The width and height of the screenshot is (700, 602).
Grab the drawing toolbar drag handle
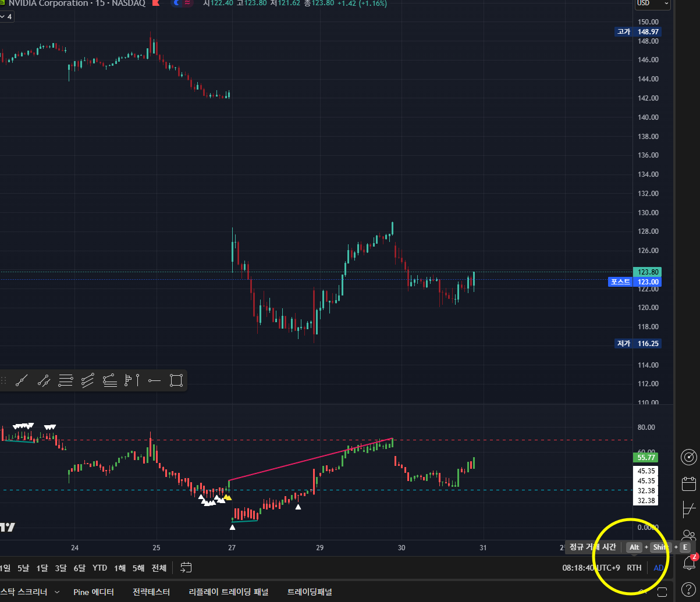point(4,381)
